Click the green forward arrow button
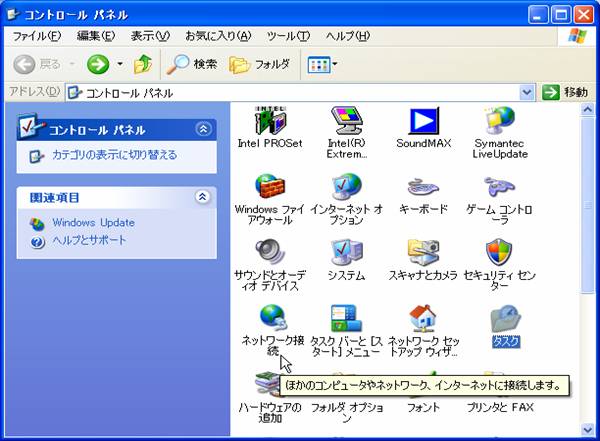 [x=98, y=64]
